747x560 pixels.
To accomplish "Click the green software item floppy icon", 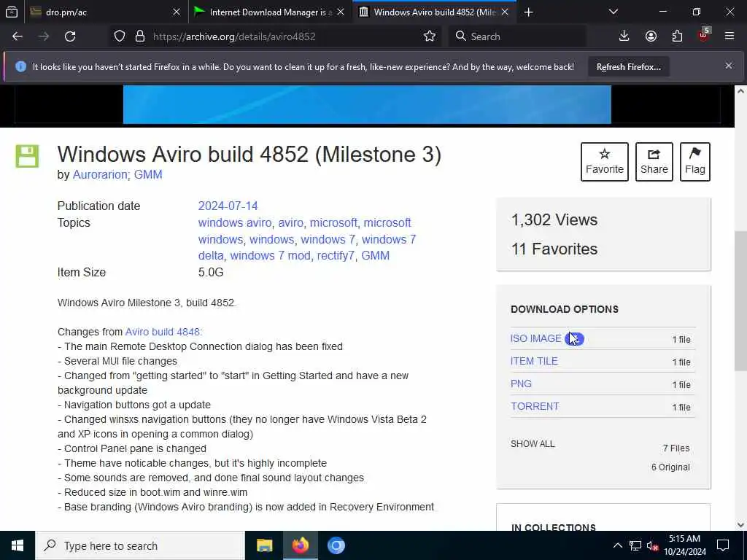I will 27,156.
